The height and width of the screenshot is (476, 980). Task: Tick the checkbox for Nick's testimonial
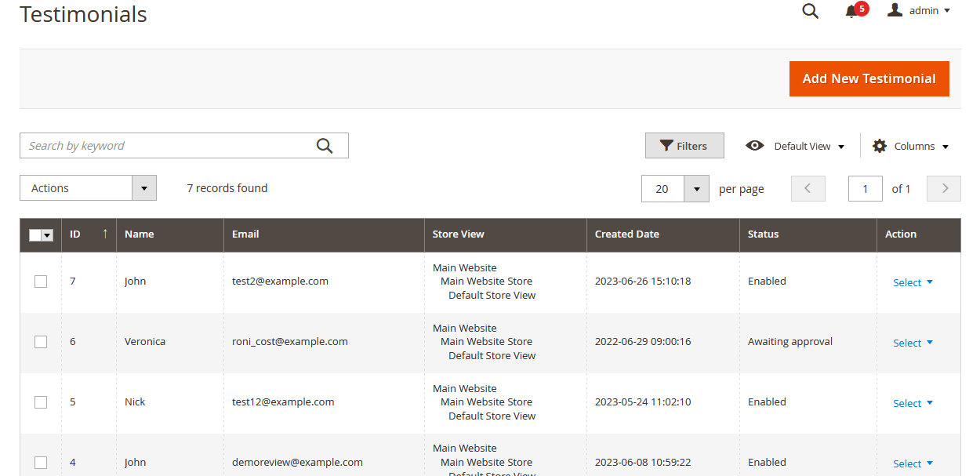[41, 402]
